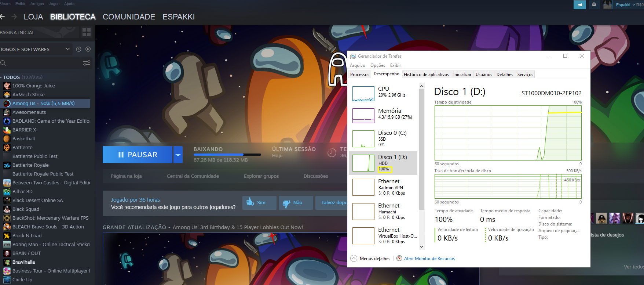Select the Ethernet Radmin VPN item
The image size is (644, 285).
[383, 187]
